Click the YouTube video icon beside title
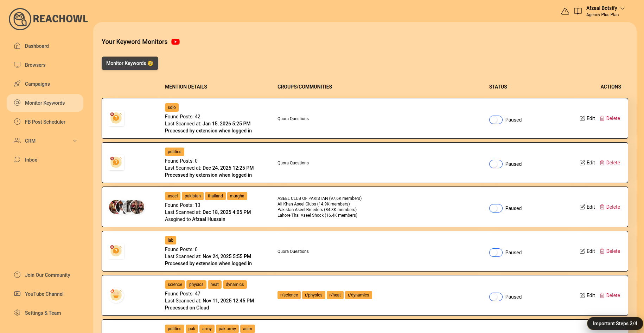The height and width of the screenshot is (333, 644). (x=176, y=42)
